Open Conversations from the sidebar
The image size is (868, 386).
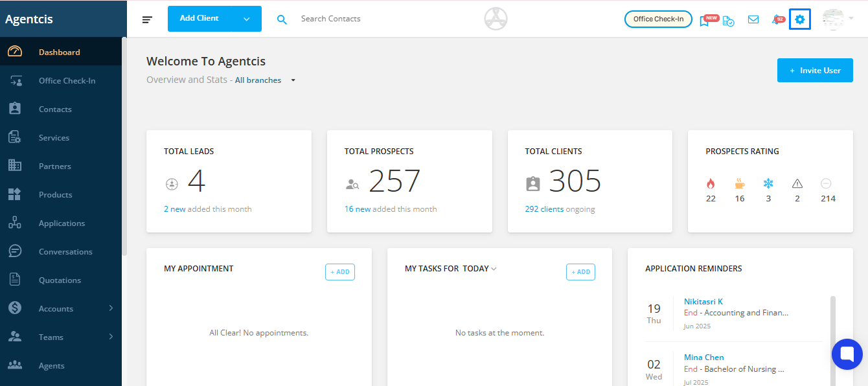61,251
